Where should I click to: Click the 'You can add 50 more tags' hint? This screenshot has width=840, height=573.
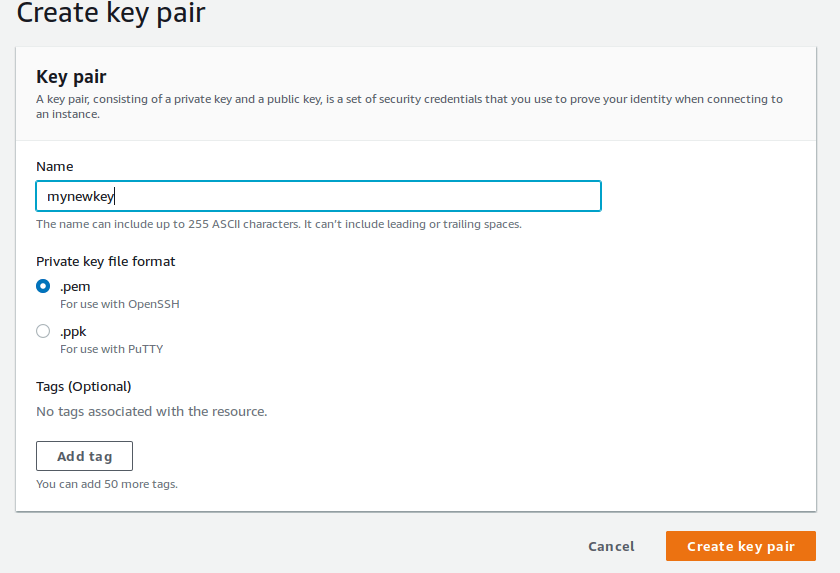(107, 484)
